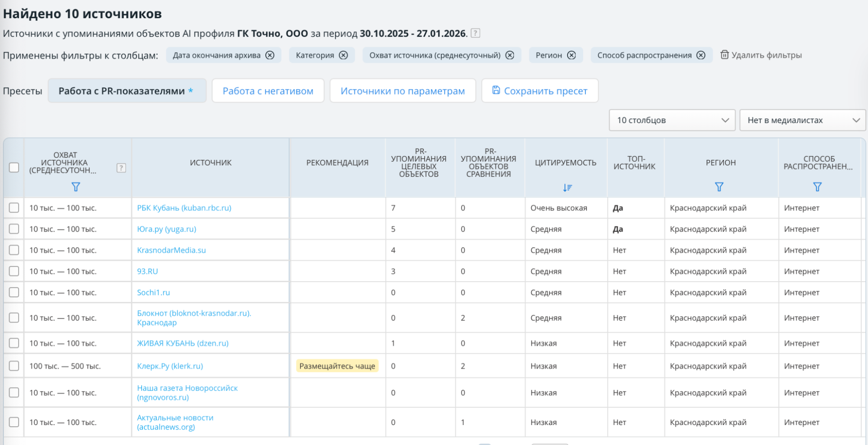
Task: Clear the Охват источника filter chip
Action: click(x=510, y=55)
